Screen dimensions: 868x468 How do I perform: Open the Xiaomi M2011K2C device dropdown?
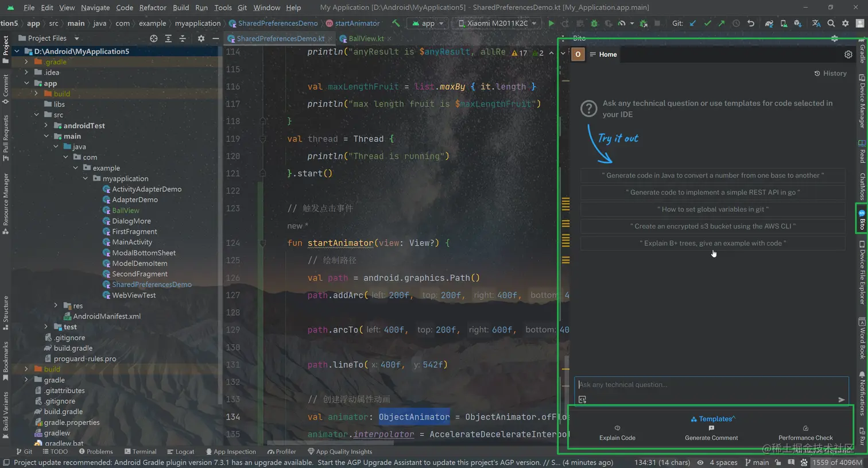[498, 24]
